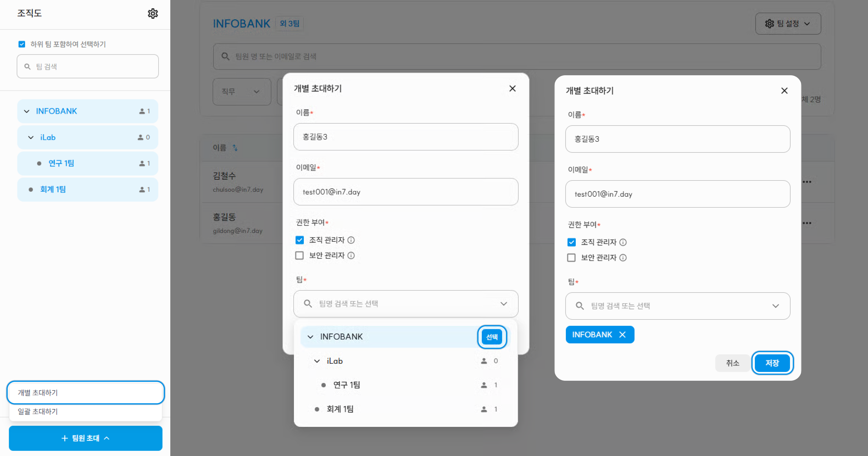Collapse iLab in sidebar team tree
The height and width of the screenshot is (456, 868).
click(31, 138)
